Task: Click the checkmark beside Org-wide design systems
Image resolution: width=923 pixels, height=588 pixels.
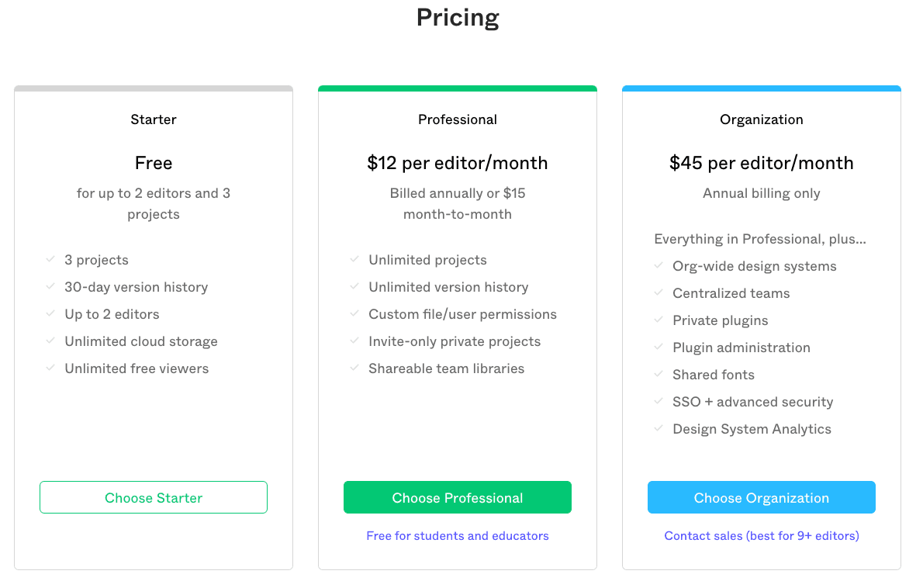Action: point(659,266)
